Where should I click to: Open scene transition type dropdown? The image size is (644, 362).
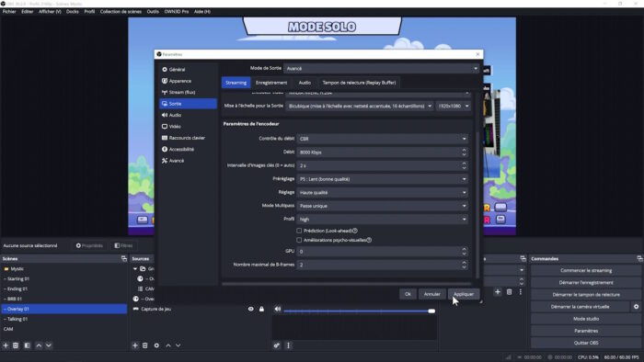[x=505, y=270]
